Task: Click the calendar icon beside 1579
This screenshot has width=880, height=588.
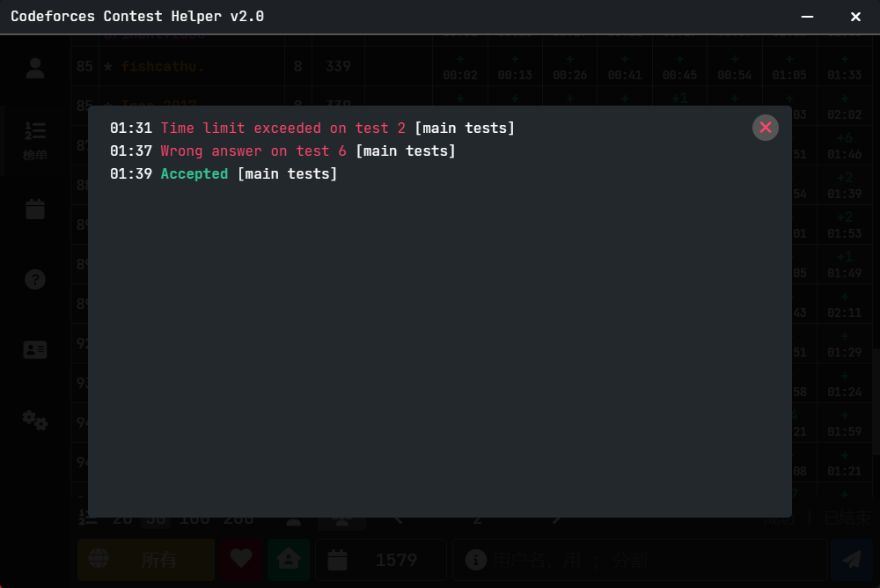Action: click(x=337, y=559)
